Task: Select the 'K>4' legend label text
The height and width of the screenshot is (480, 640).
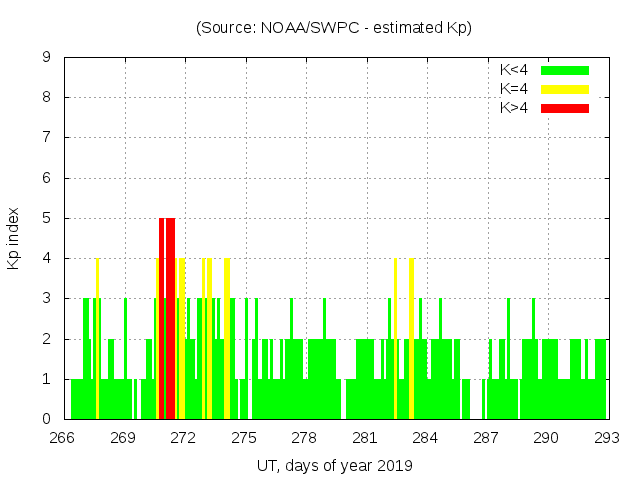Action: (x=514, y=108)
